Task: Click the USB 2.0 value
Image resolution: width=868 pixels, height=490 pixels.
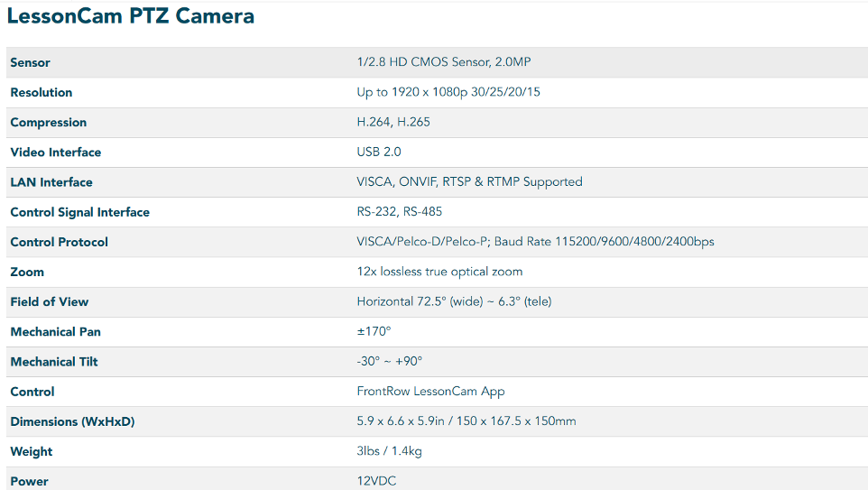Action: pos(379,152)
